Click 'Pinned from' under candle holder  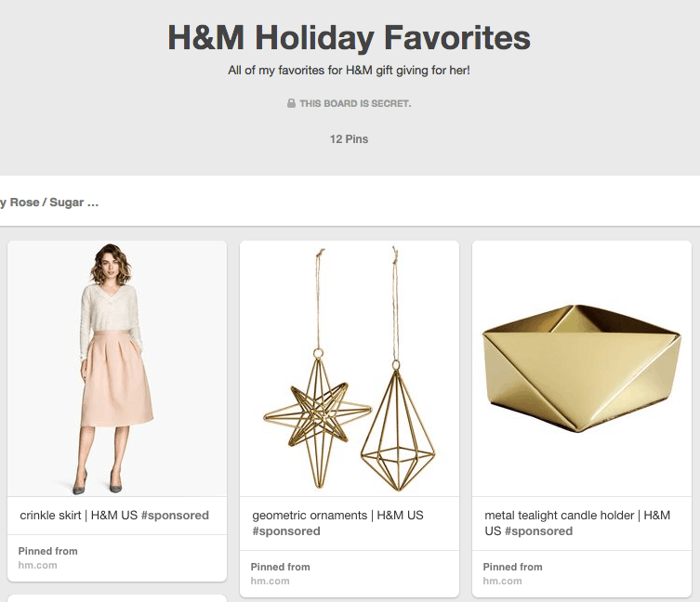point(512,567)
